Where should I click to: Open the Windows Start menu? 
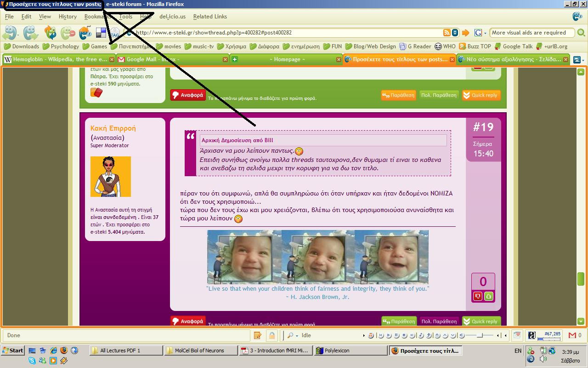pyautogui.click(x=12, y=351)
